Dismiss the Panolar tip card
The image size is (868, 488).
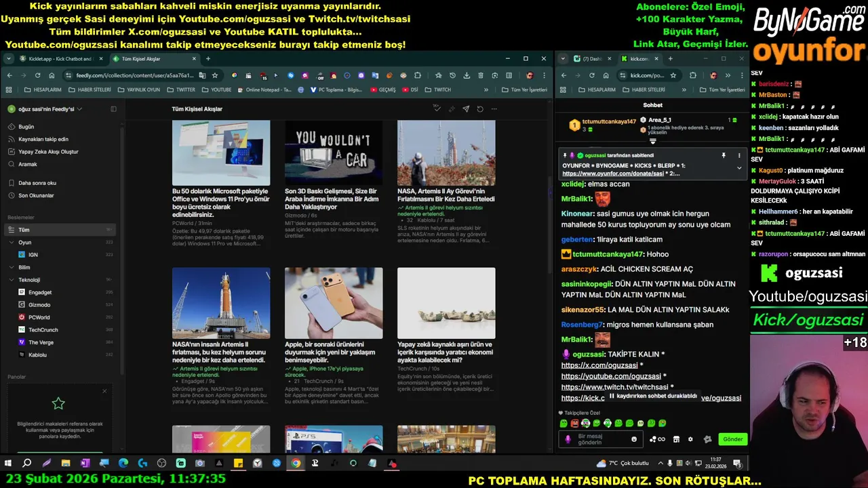pos(104,391)
